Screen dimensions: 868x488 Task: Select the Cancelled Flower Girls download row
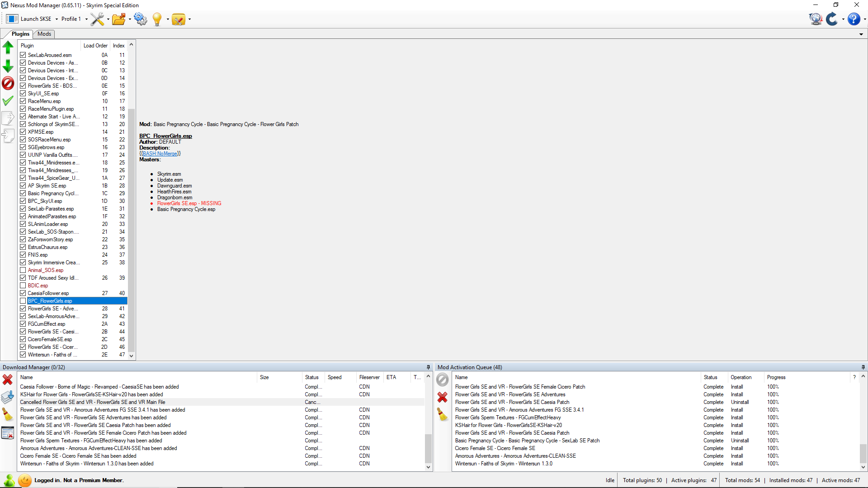(x=222, y=402)
